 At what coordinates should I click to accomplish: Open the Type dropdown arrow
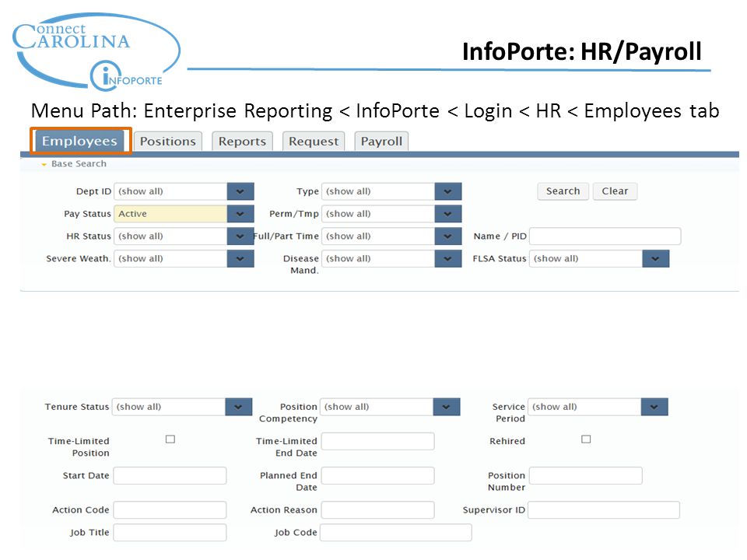(448, 191)
